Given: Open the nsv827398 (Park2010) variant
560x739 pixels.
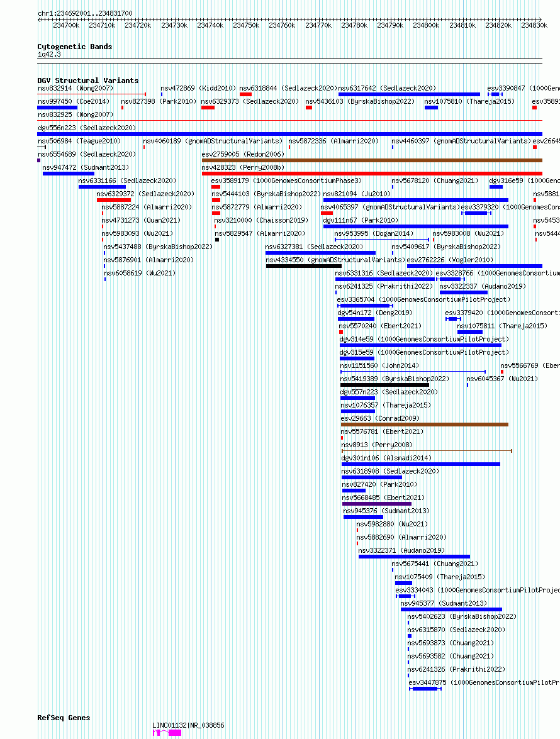Looking at the screenshot, I should tap(159, 101).
